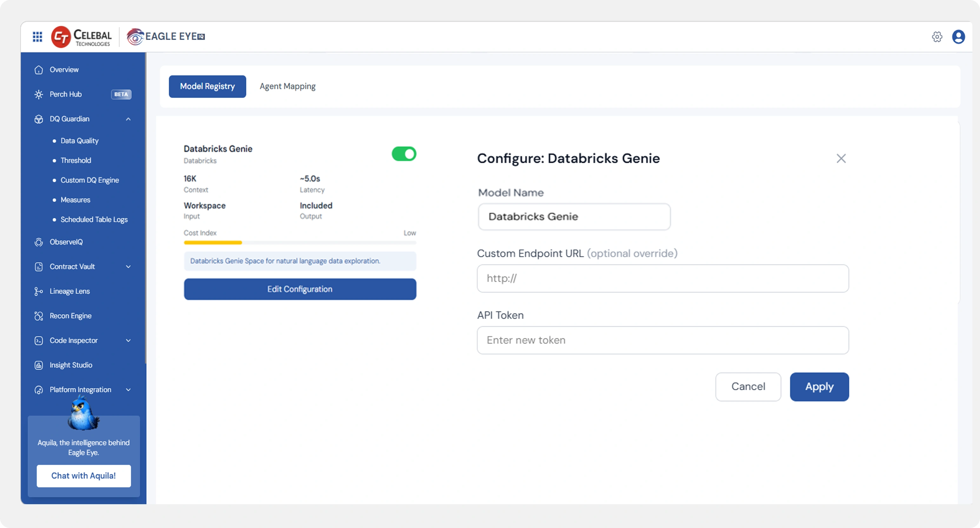Click the Code Inspector terminal icon
The height and width of the screenshot is (528, 980).
click(38, 340)
